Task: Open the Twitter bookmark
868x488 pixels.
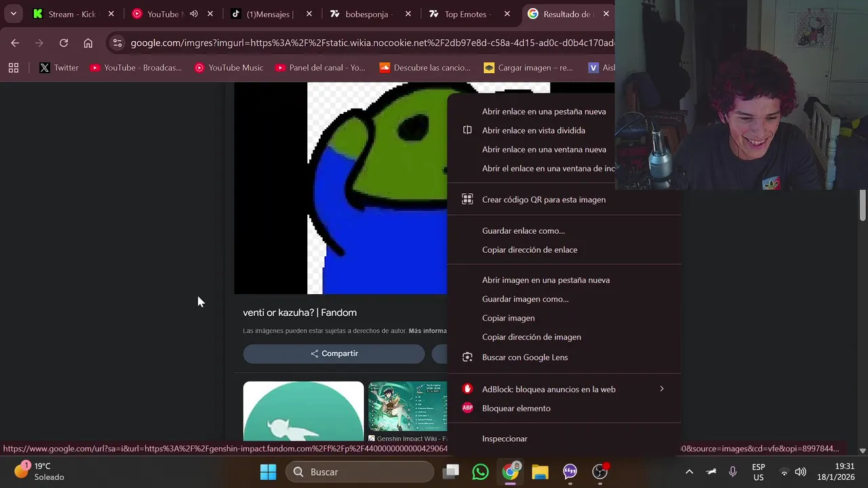Action: [x=59, y=68]
